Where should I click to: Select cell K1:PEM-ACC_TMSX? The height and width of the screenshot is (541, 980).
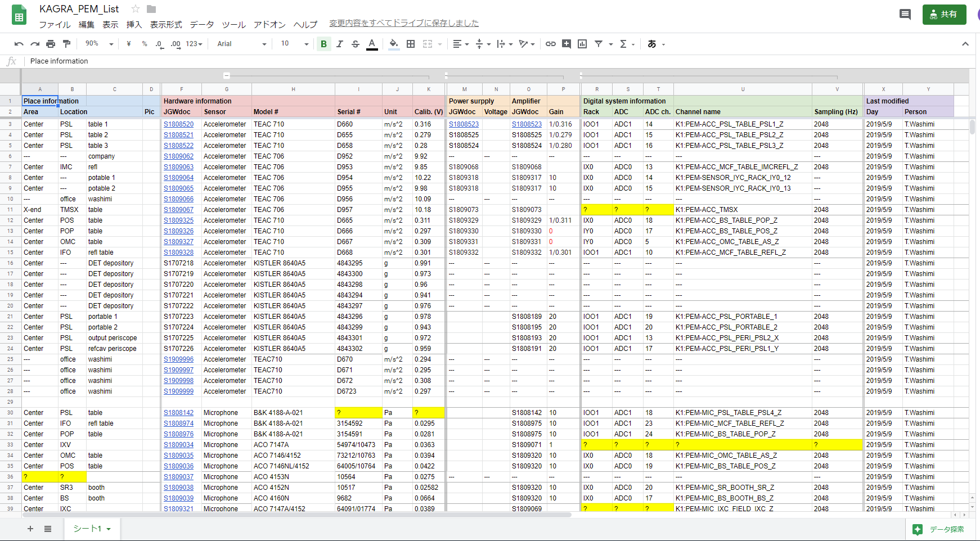743,210
